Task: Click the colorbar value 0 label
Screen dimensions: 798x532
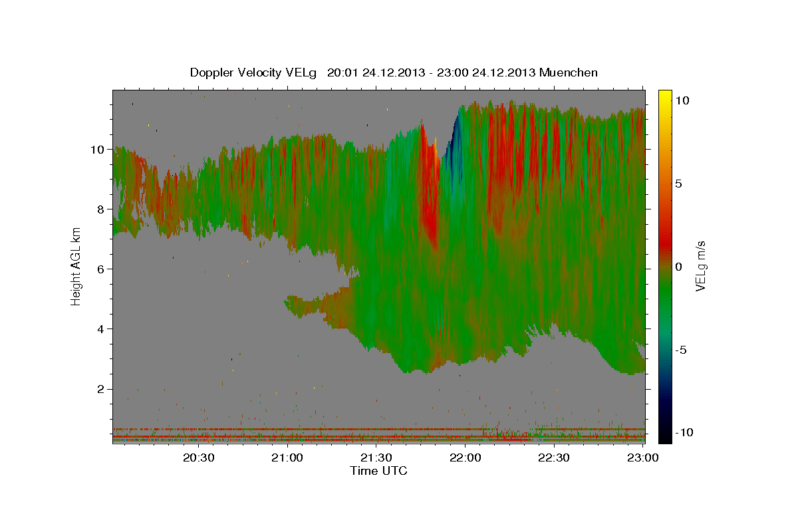Action: (x=680, y=267)
